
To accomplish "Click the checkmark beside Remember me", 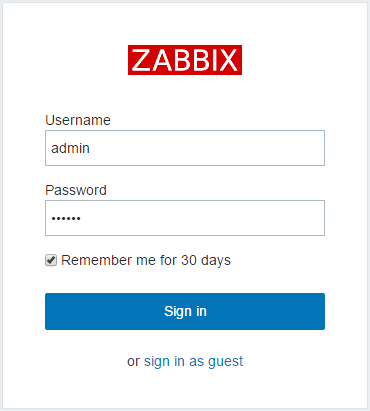I will [51, 260].
